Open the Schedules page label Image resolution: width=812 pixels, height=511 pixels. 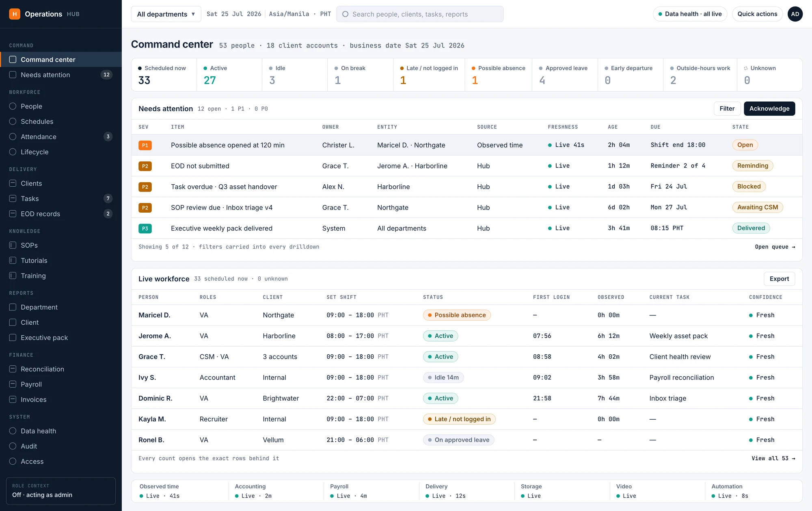click(x=37, y=121)
